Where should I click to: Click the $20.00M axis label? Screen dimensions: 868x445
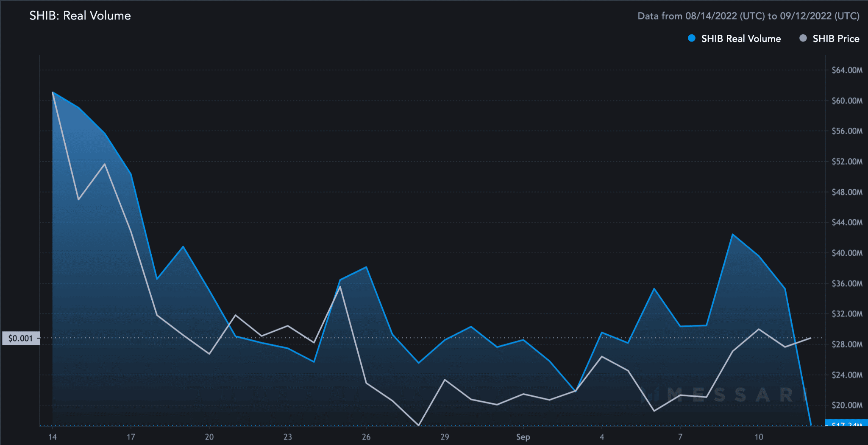coord(847,405)
